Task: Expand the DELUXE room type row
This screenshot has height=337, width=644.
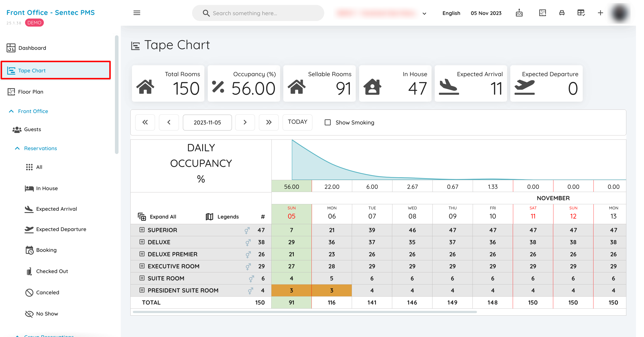Action: [142, 242]
